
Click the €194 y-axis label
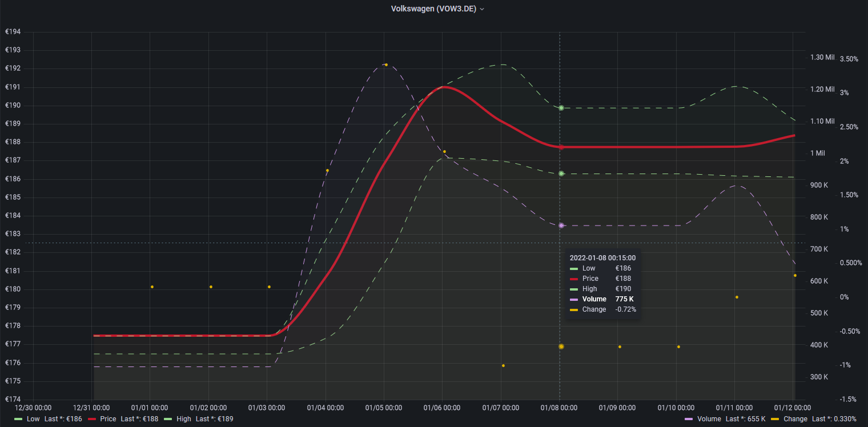click(x=13, y=32)
